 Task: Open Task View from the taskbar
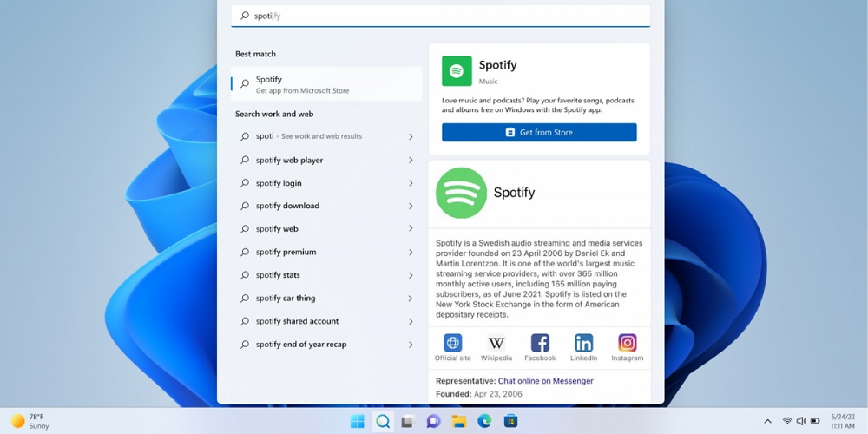tap(408, 421)
